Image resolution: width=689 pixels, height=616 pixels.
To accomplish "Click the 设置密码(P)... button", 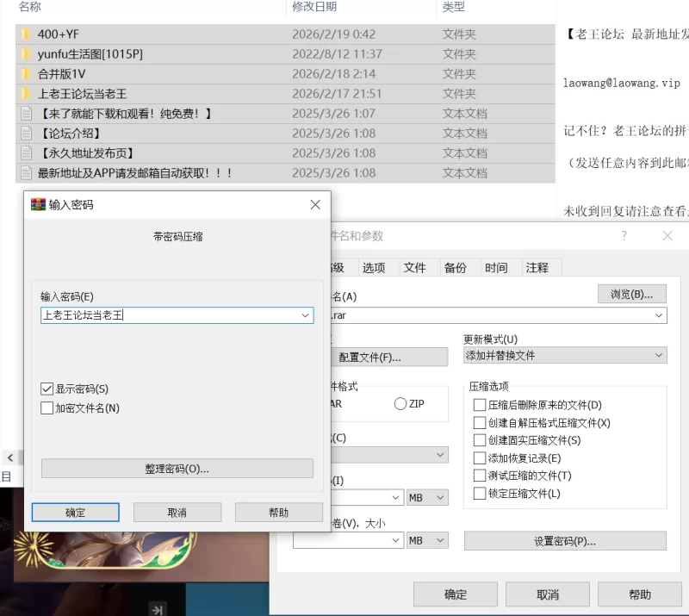I will [x=565, y=541].
